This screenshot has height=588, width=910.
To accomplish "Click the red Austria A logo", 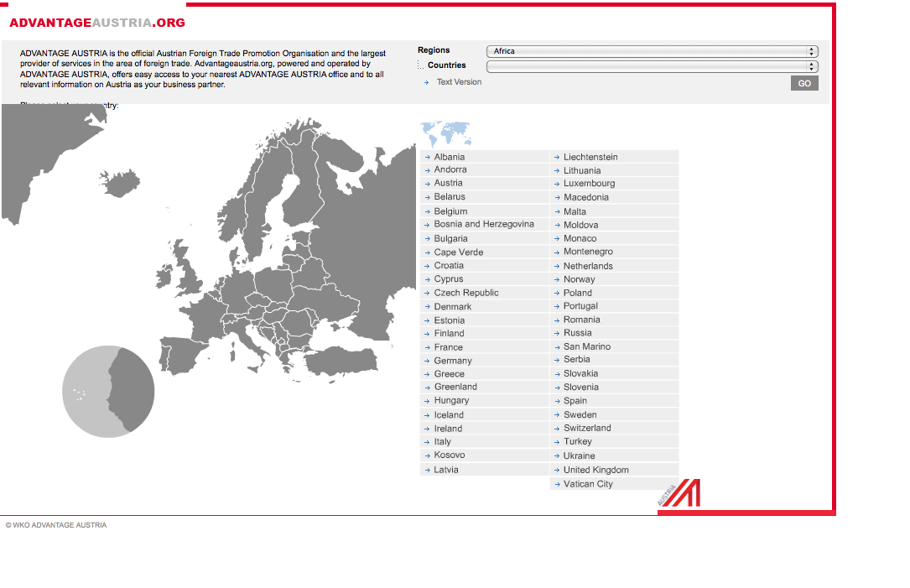I will coord(679,493).
